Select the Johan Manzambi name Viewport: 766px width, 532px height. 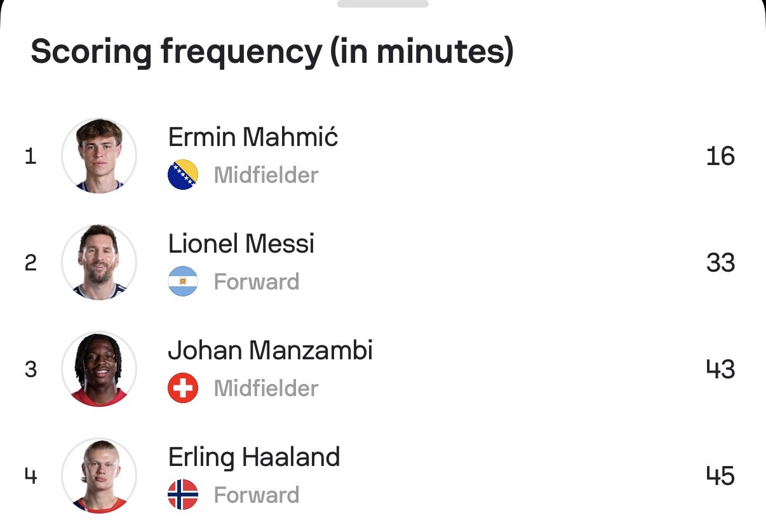[x=271, y=350]
